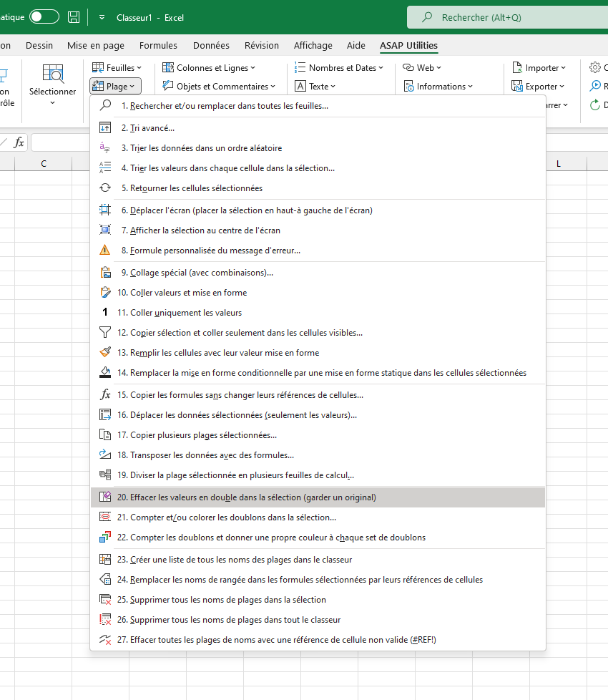The image size is (608, 700).
Task: Open the Exporter dropdown
Action: (x=538, y=86)
